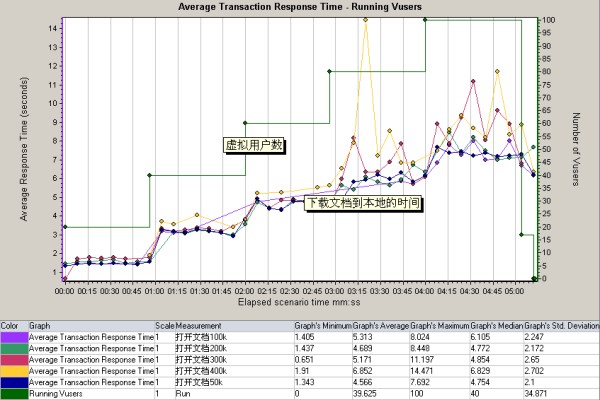
Task: Click the Vusers step marker at 80 users
Action: pos(329,72)
